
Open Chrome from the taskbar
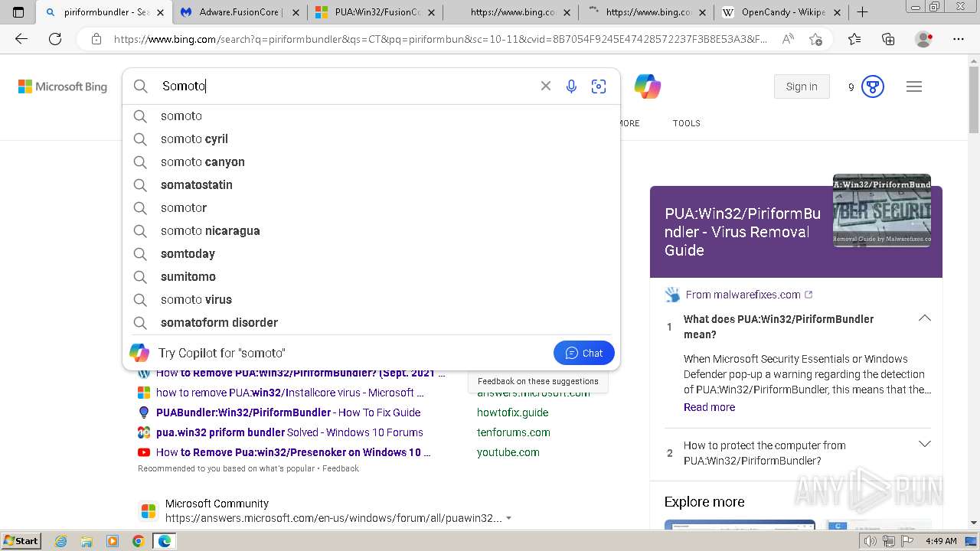(x=138, y=541)
